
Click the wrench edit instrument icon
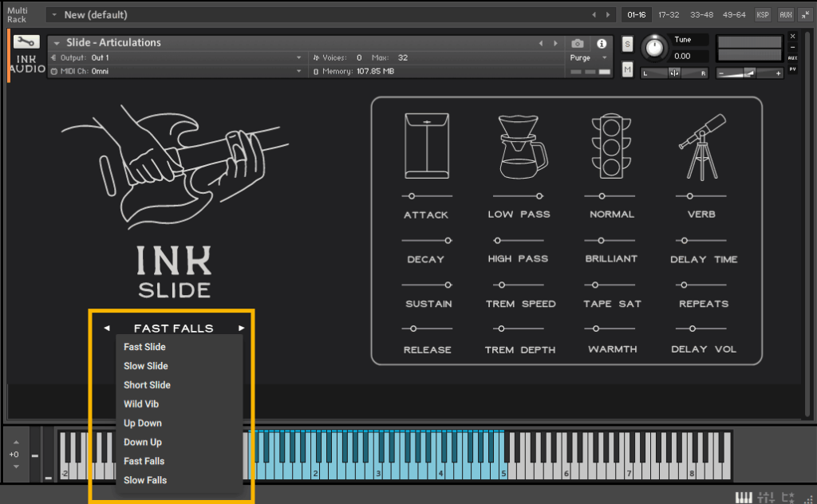[26, 41]
